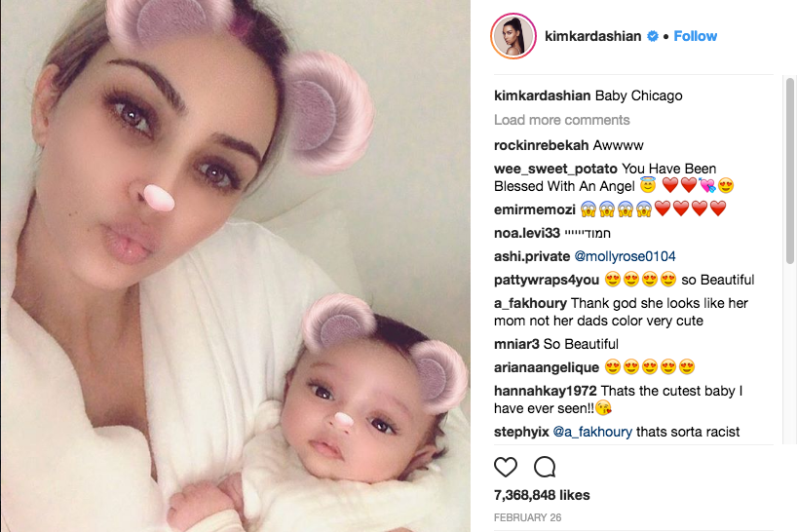Viewport: 797px width, 532px height.
Task: View the 7,368,848 likes list
Action: click(542, 495)
